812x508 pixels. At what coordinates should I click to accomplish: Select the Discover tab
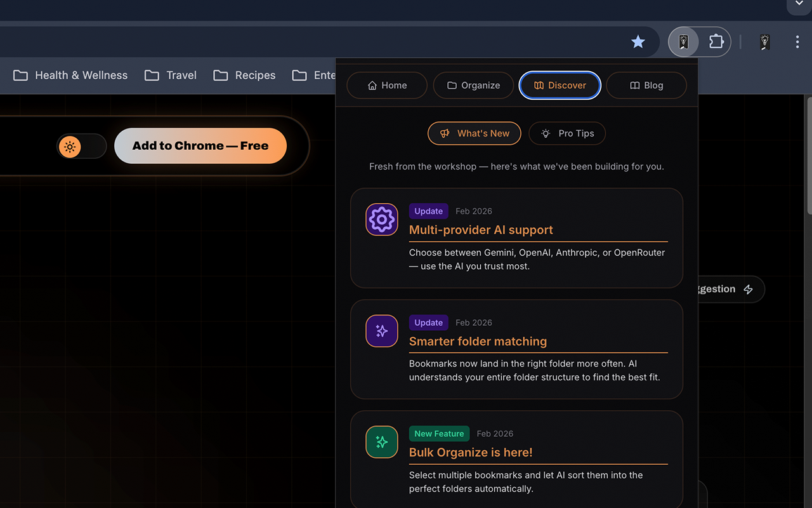point(560,85)
